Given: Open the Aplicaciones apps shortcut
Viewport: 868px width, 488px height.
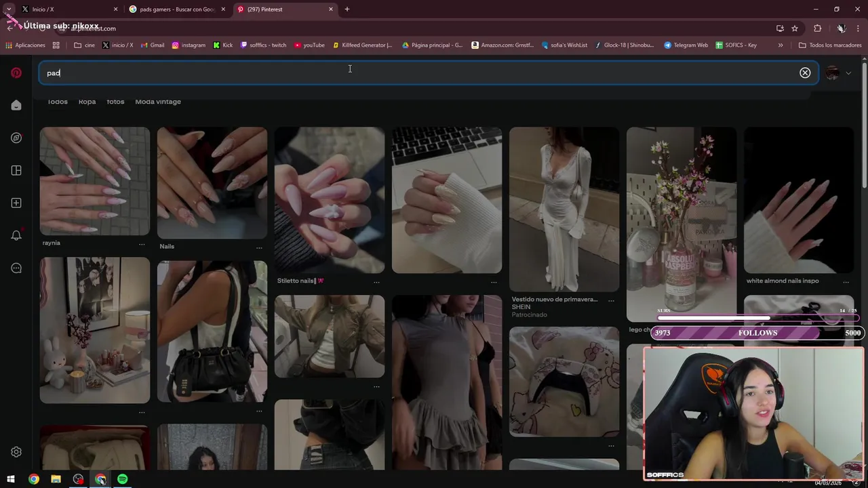Looking at the screenshot, I should 25,45.
